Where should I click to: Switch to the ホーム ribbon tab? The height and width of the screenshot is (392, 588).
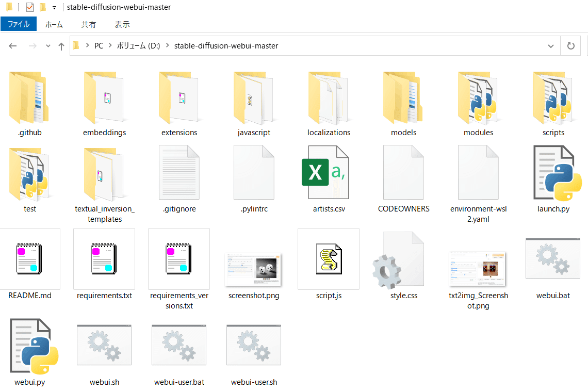tap(54, 24)
